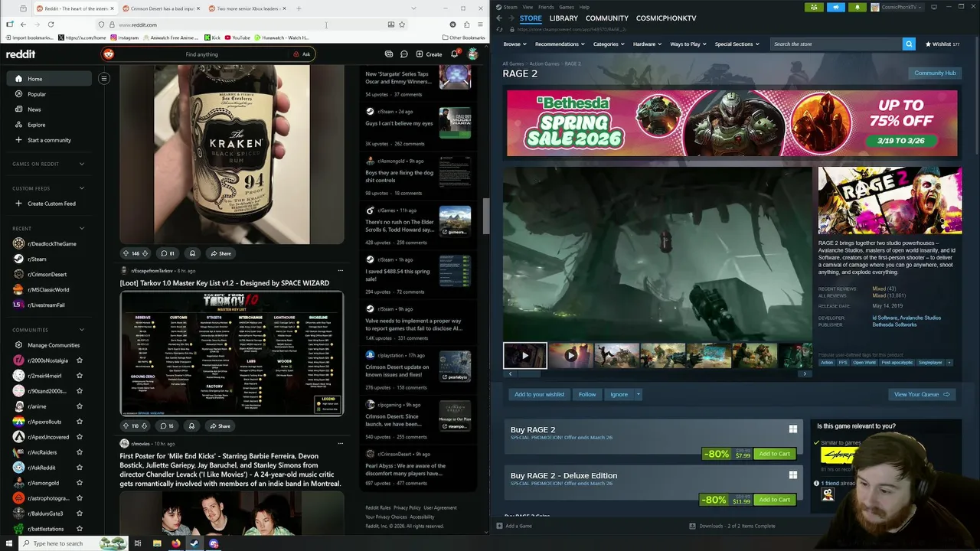Click Steam notifications bell button

[857, 7]
